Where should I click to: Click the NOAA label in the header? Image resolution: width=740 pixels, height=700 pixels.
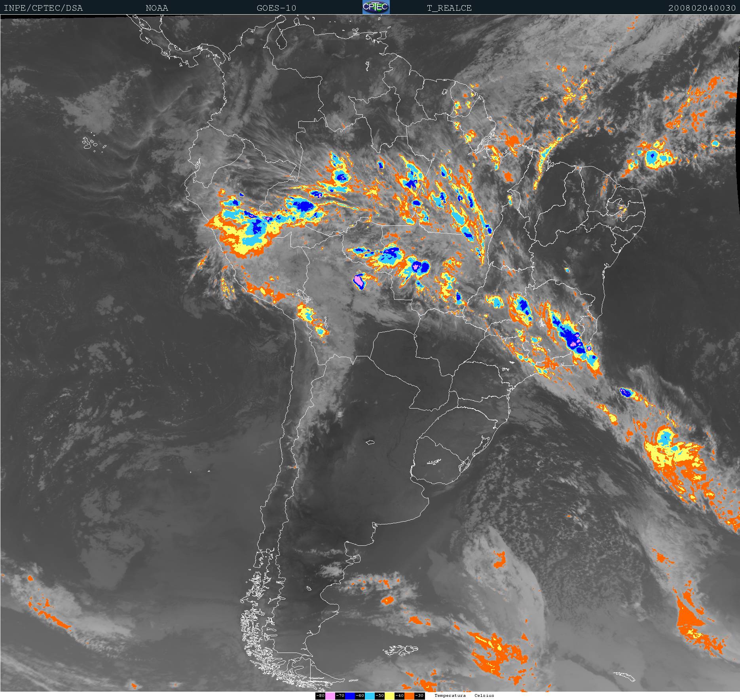click(x=157, y=8)
